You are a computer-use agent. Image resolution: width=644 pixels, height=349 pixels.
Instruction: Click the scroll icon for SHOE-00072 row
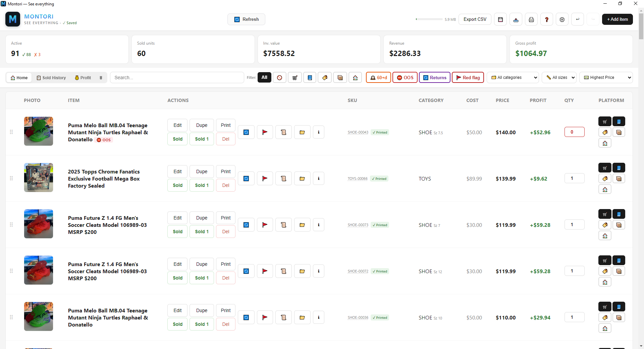click(284, 271)
